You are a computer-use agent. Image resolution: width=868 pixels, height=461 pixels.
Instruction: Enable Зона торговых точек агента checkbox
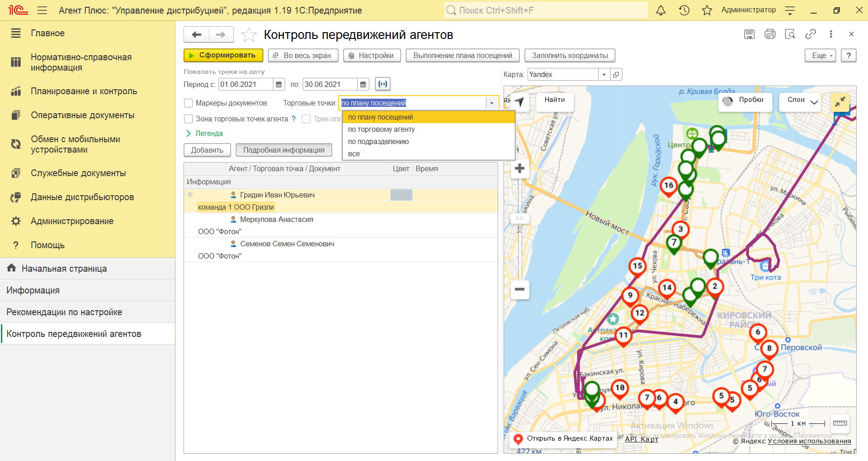[x=189, y=119]
